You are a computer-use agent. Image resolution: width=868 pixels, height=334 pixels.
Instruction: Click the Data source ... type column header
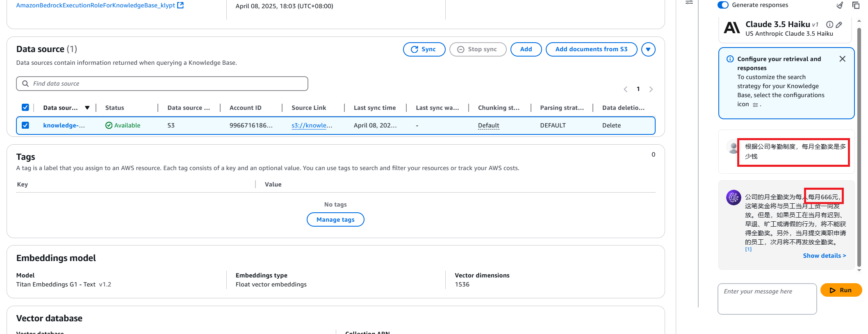pos(189,108)
